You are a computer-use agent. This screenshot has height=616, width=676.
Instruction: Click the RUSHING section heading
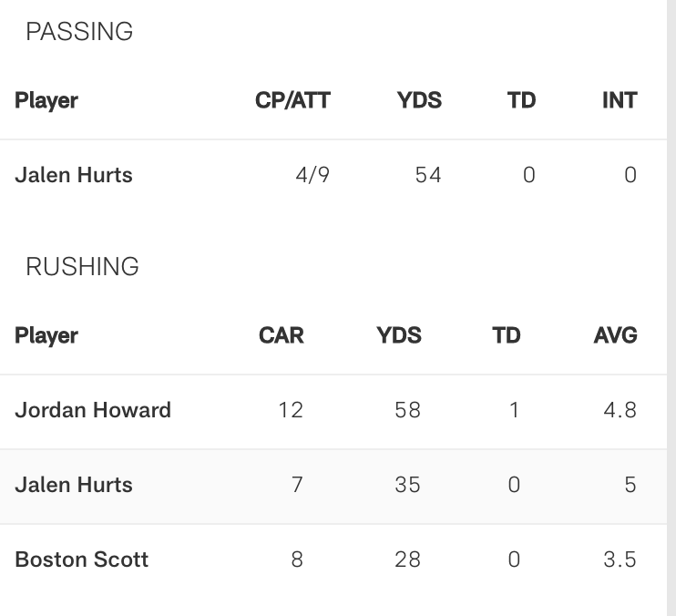tap(82, 267)
